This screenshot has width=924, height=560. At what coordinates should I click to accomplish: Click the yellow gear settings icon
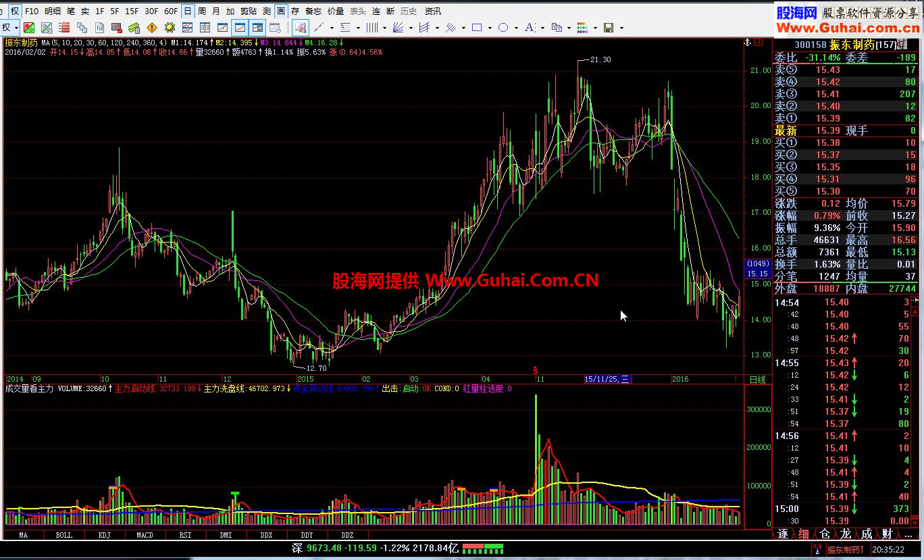click(170, 28)
